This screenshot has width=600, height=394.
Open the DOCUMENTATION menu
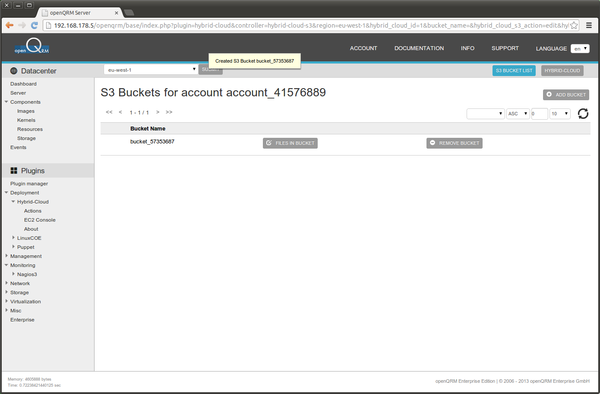[x=419, y=48]
